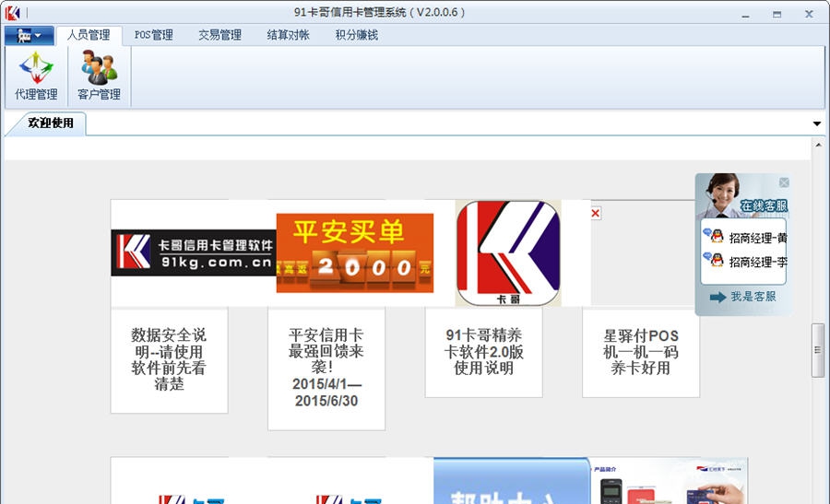Switch to the 结算对帐 ribbon tab
Viewport: 830px width, 504px height.
pyautogui.click(x=288, y=35)
